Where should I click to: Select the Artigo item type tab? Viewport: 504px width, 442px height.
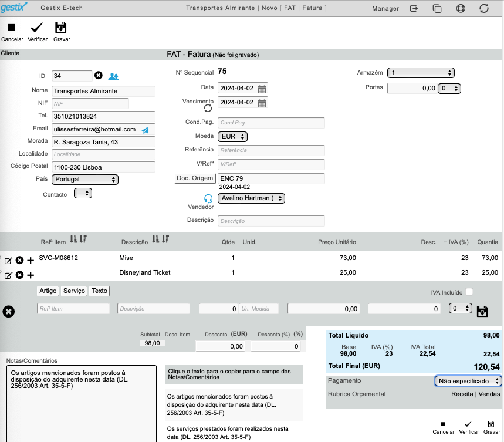[x=48, y=291]
